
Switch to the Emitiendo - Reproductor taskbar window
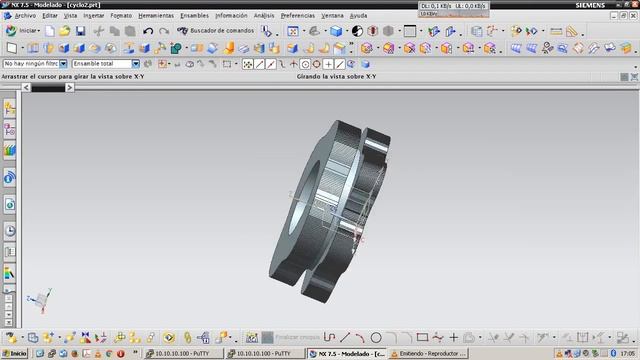[428, 353]
